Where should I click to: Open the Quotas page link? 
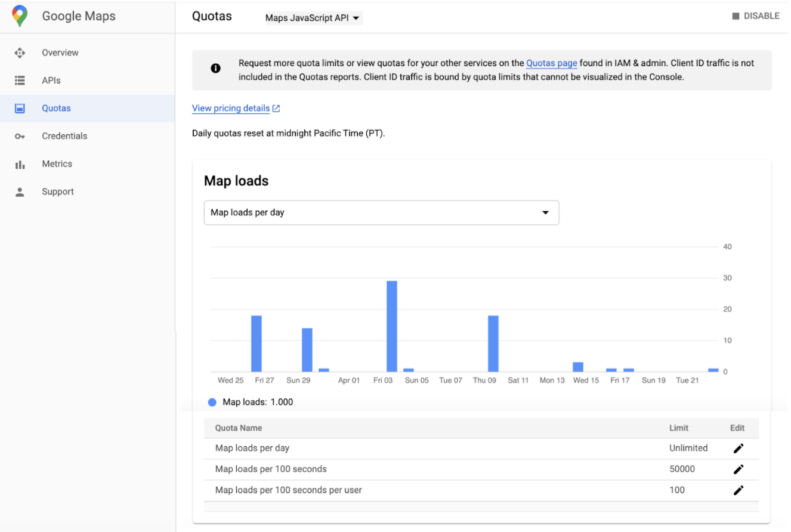(551, 63)
